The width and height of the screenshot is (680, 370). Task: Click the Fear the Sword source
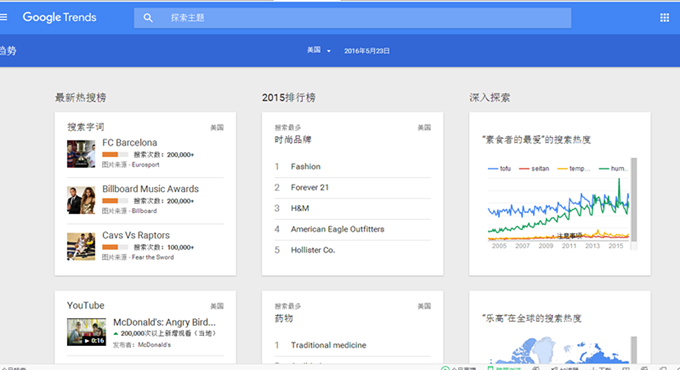(x=153, y=257)
